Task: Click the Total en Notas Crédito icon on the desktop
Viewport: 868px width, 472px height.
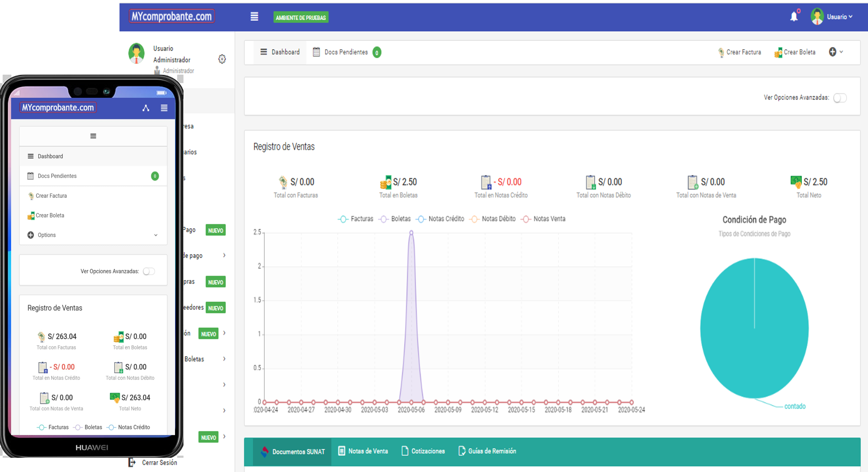Action: (x=486, y=182)
